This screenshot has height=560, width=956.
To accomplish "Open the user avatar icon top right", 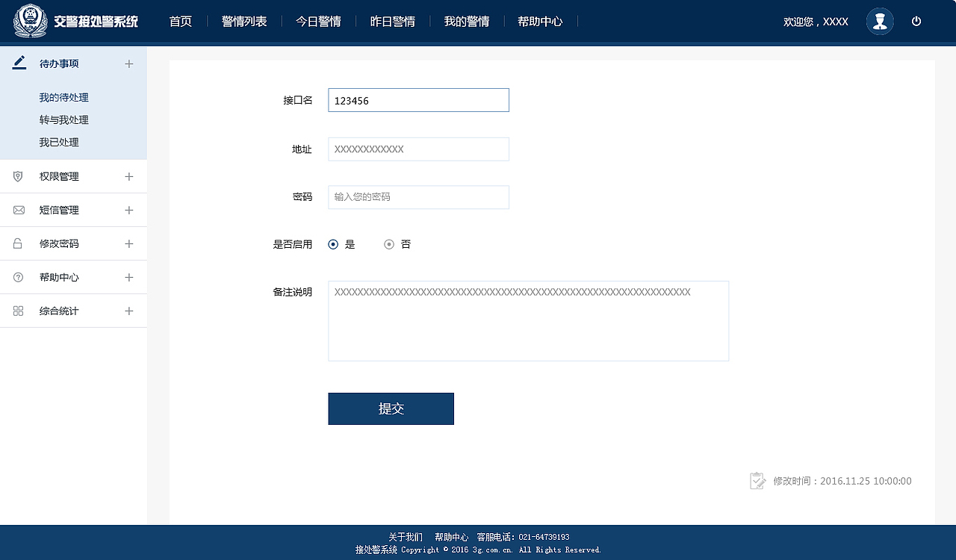I will [880, 21].
